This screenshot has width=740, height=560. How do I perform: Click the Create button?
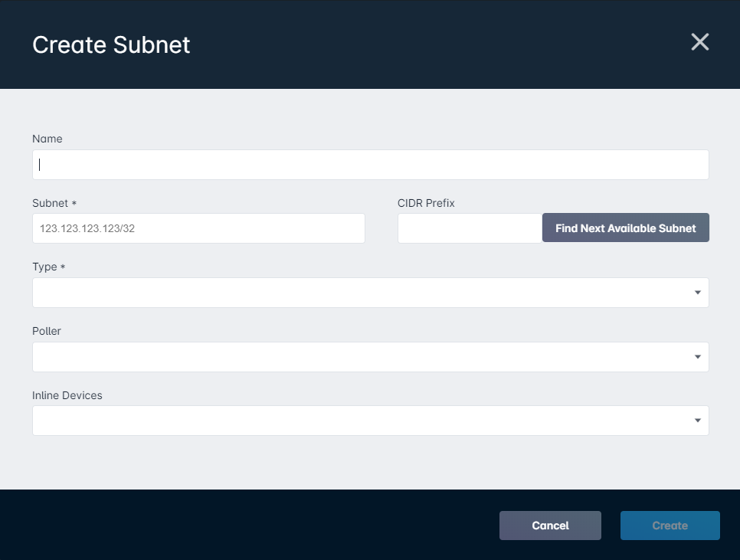coord(670,526)
